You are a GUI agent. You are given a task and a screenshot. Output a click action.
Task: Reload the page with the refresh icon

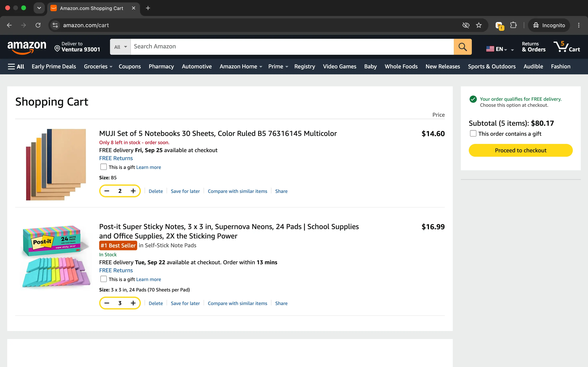tap(38, 25)
